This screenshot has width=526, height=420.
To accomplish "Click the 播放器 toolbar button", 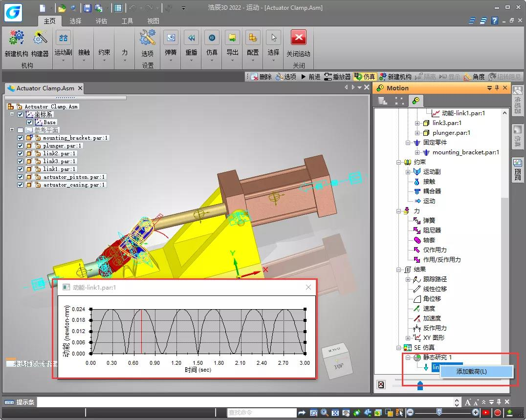I will point(337,77).
